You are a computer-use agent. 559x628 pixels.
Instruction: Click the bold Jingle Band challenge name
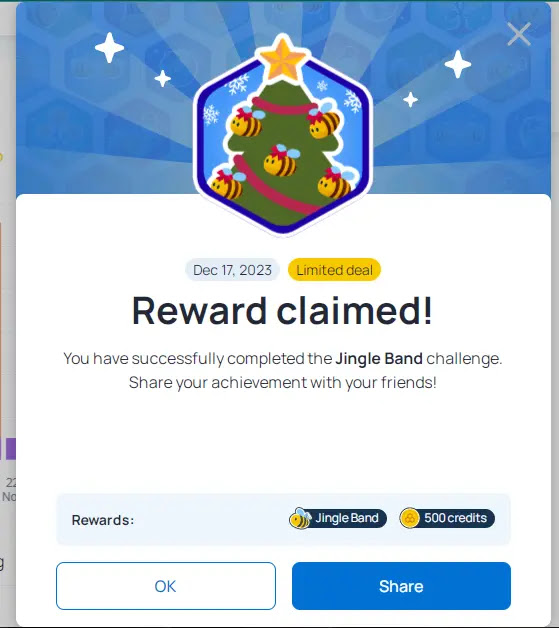[379, 358]
